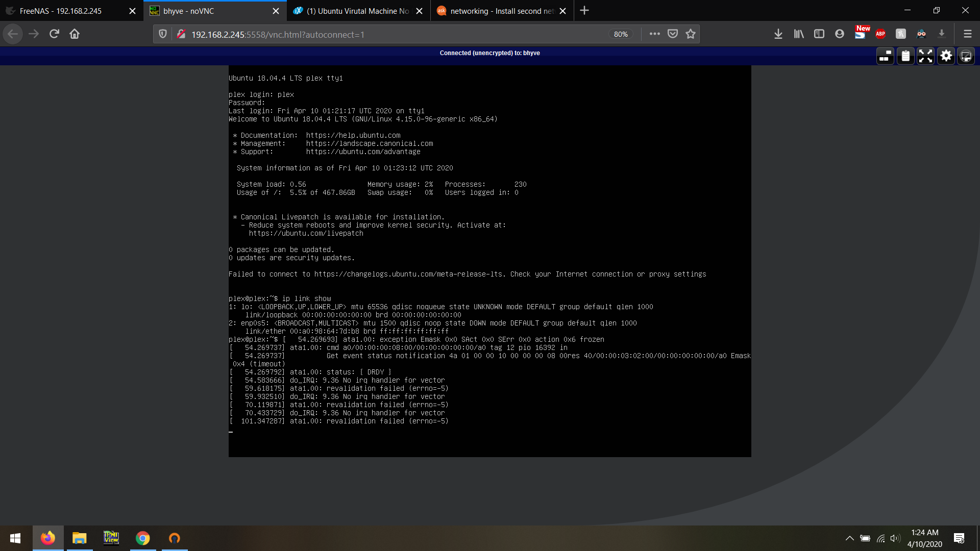Open the downloads panel
The width and height of the screenshot is (980, 551).
778,34
